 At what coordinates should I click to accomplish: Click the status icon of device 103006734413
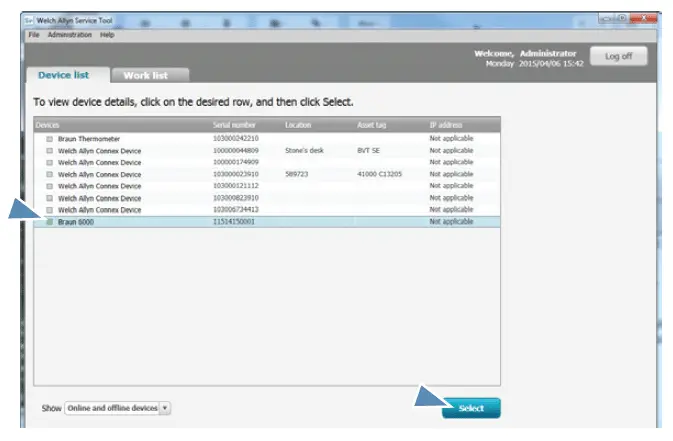tap(50, 210)
